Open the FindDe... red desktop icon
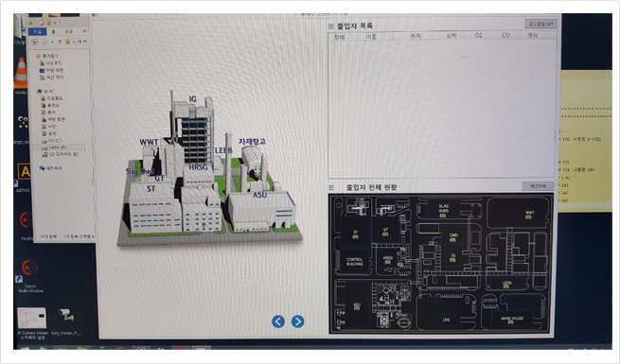This screenshot has height=364, width=620. pyautogui.click(x=27, y=226)
